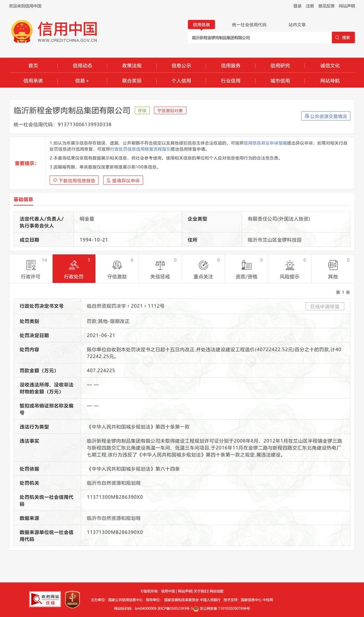Click the fine amount 407.224225

click(x=101, y=370)
